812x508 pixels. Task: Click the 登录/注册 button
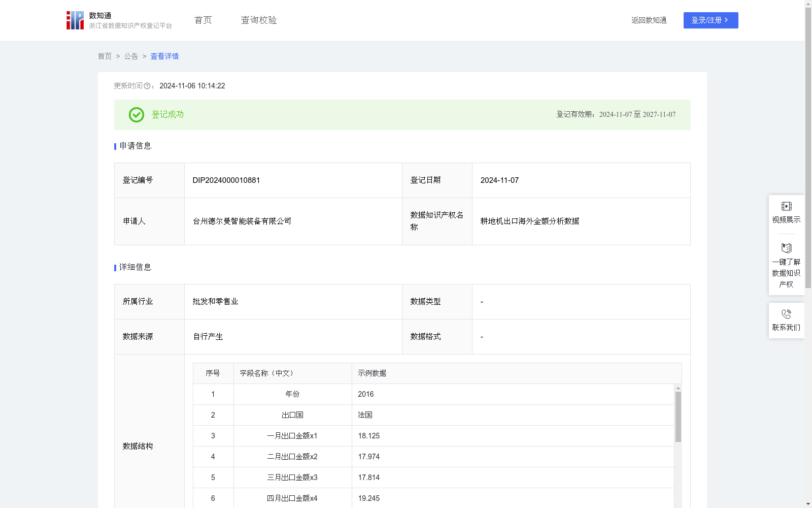click(710, 20)
